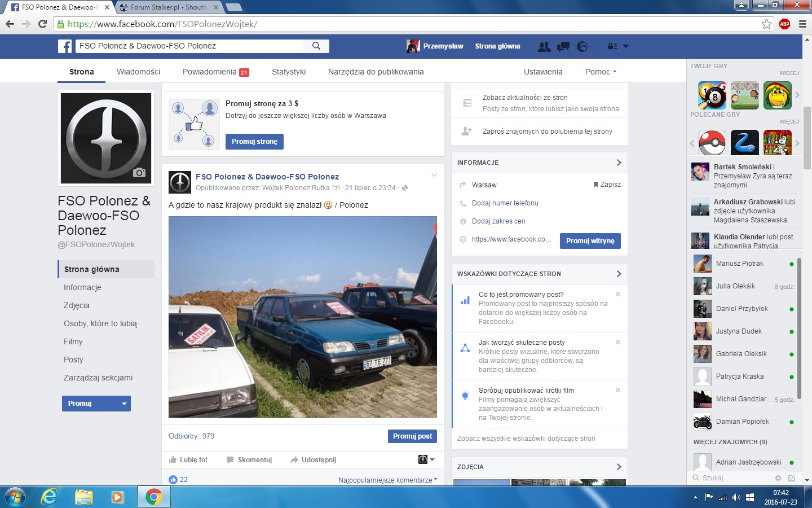Image resolution: width=812 pixels, height=508 pixels.
Task: Open friend requests icon
Action: pos(544,46)
